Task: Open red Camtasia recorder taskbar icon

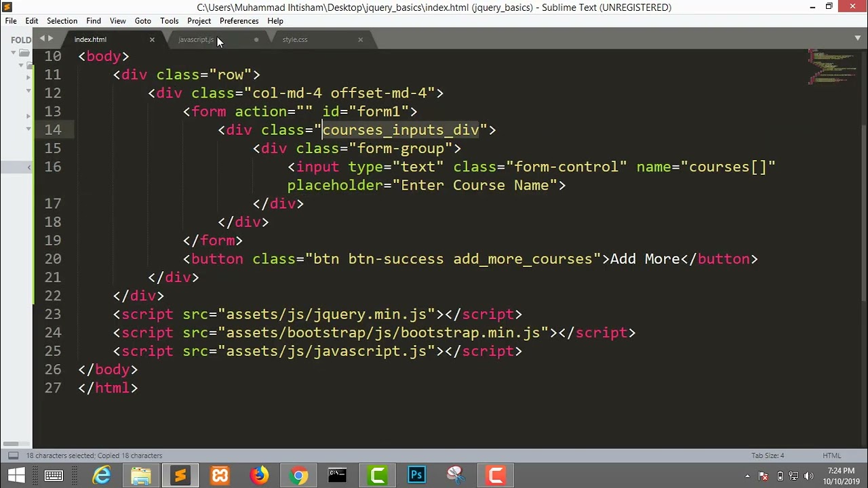Action: 496,476
